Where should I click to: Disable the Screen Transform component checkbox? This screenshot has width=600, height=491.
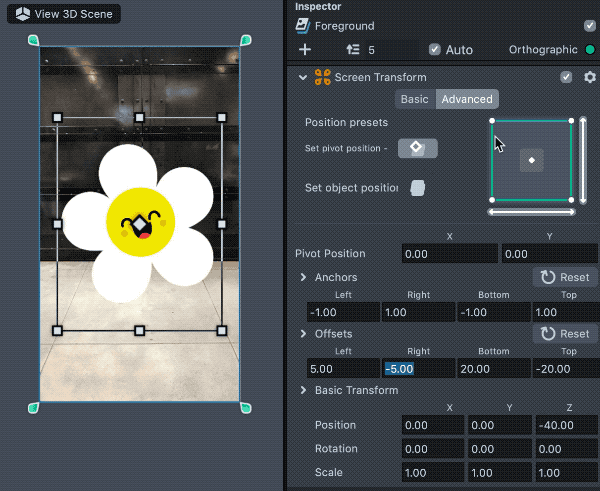tap(567, 77)
